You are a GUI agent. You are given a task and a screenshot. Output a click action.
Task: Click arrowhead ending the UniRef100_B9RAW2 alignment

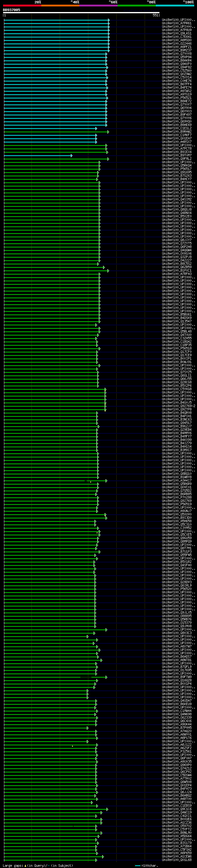pos(108,132)
